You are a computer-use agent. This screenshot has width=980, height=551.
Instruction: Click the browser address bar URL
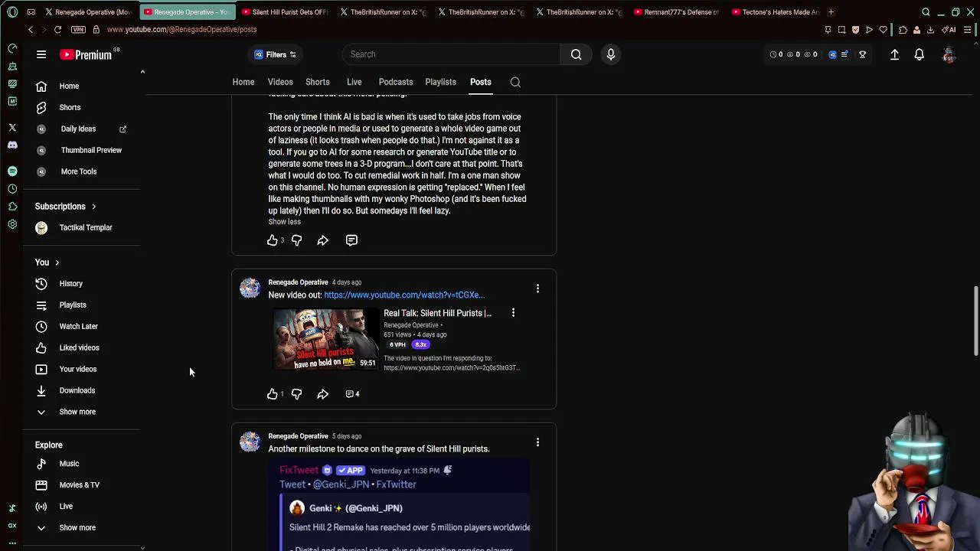point(181,29)
